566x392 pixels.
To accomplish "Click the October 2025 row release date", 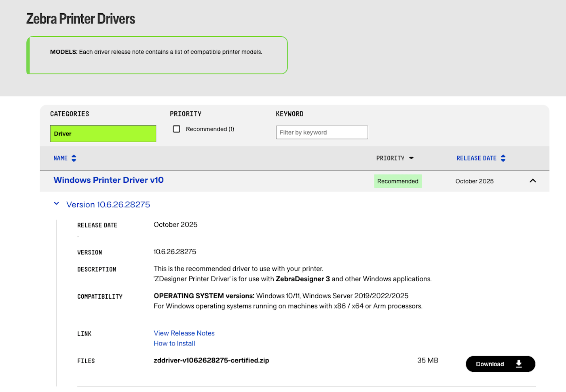I will pos(475,181).
